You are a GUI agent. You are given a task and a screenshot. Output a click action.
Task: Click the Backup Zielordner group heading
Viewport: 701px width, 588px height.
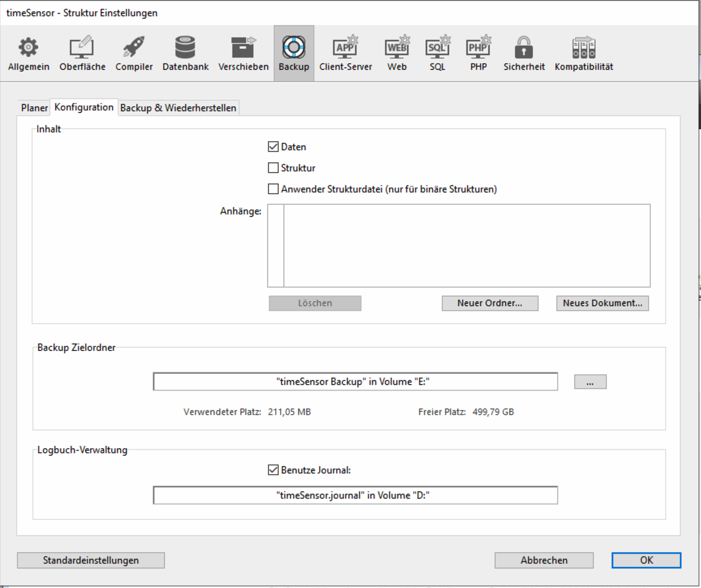coord(76,347)
